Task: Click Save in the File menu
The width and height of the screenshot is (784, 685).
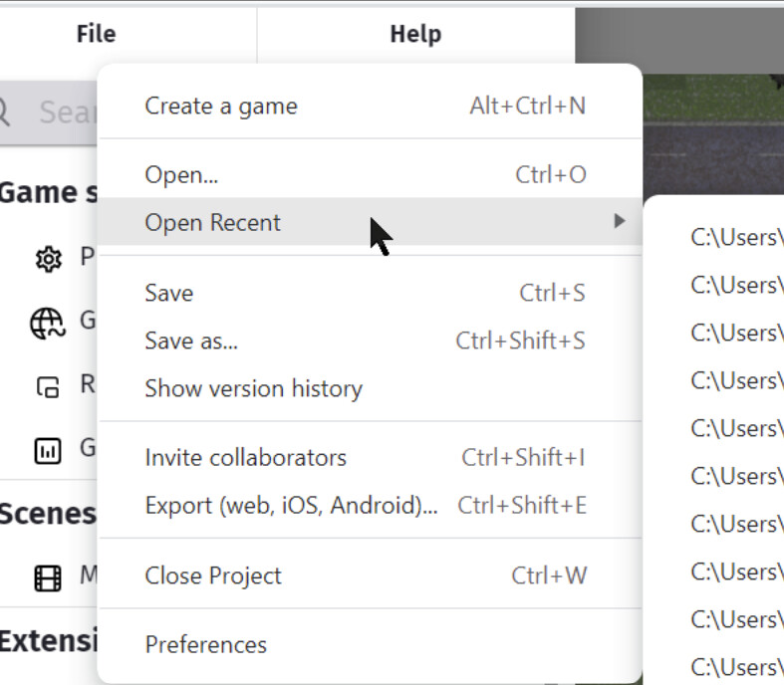Action: click(x=169, y=293)
